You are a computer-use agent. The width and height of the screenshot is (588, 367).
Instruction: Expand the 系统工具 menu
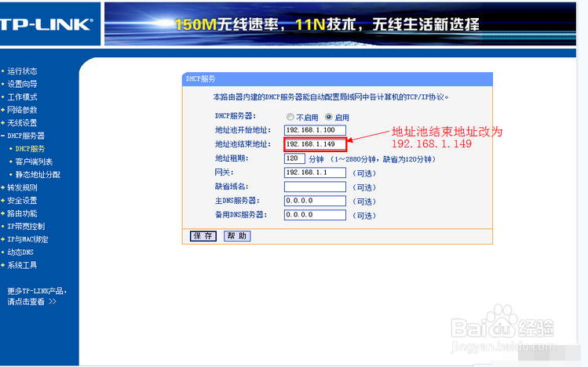click(x=22, y=265)
